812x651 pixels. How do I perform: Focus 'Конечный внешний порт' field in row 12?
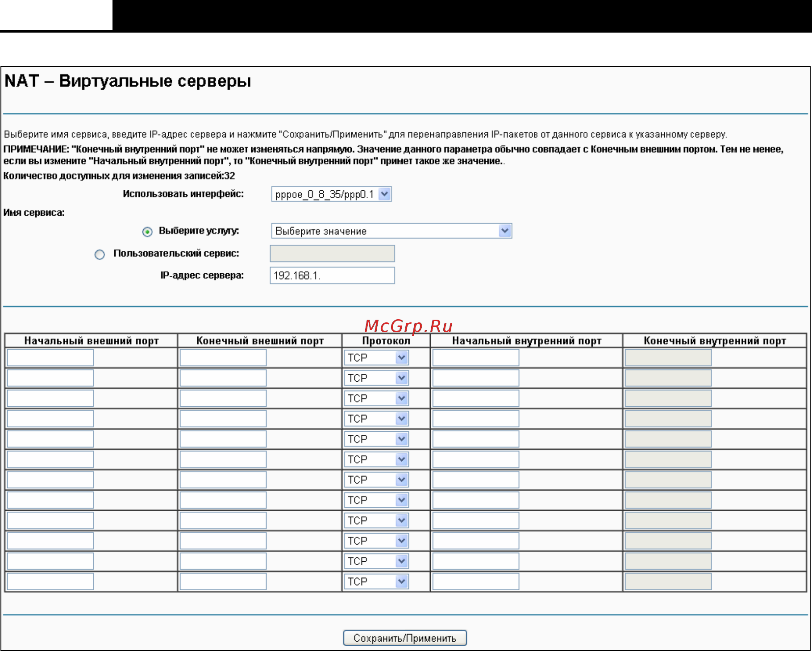223,581
